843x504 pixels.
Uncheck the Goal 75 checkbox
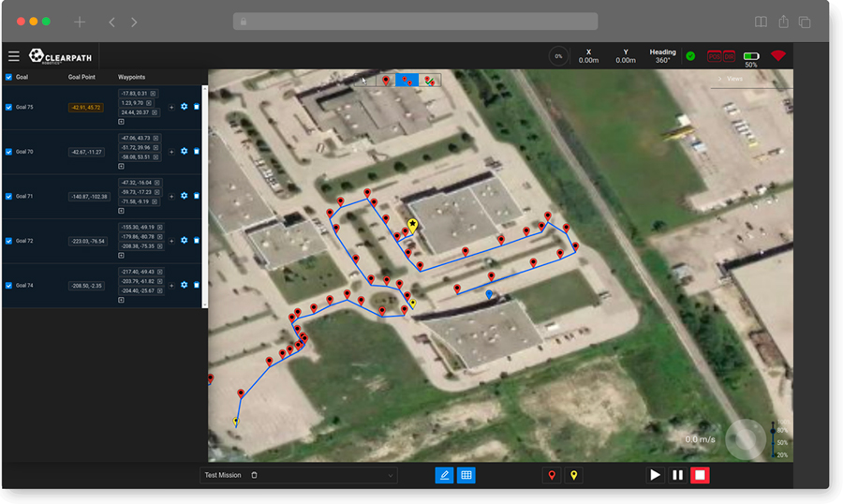point(9,107)
